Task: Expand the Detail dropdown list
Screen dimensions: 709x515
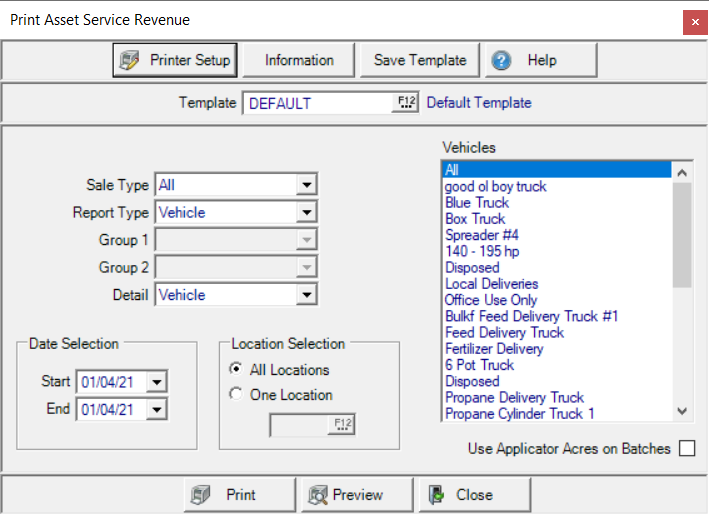Action: pyautogui.click(x=306, y=295)
